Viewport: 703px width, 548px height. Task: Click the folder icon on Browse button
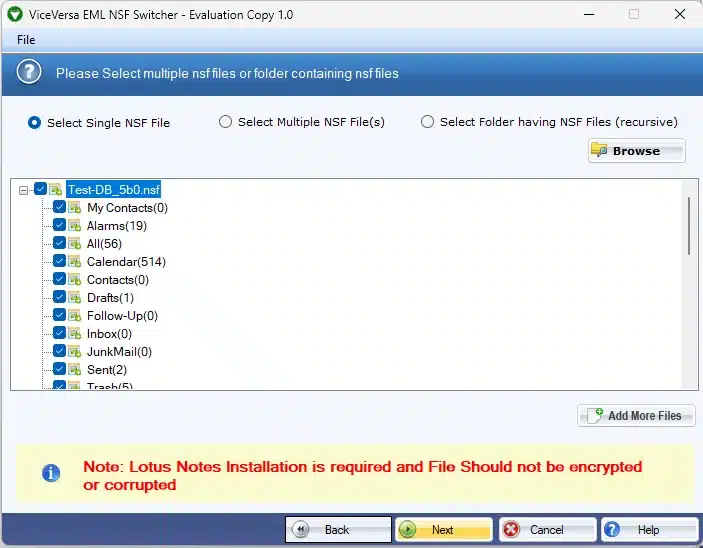point(599,151)
